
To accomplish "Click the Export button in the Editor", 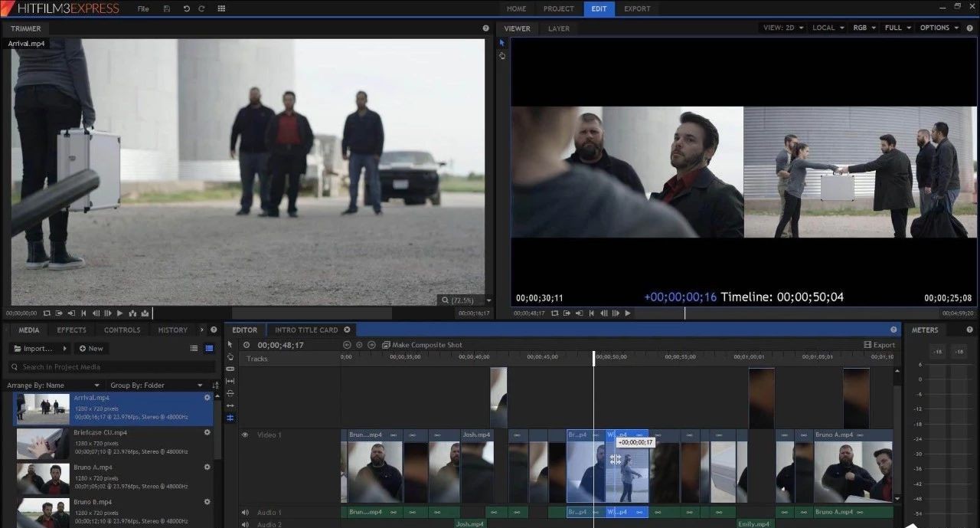I will 879,345.
